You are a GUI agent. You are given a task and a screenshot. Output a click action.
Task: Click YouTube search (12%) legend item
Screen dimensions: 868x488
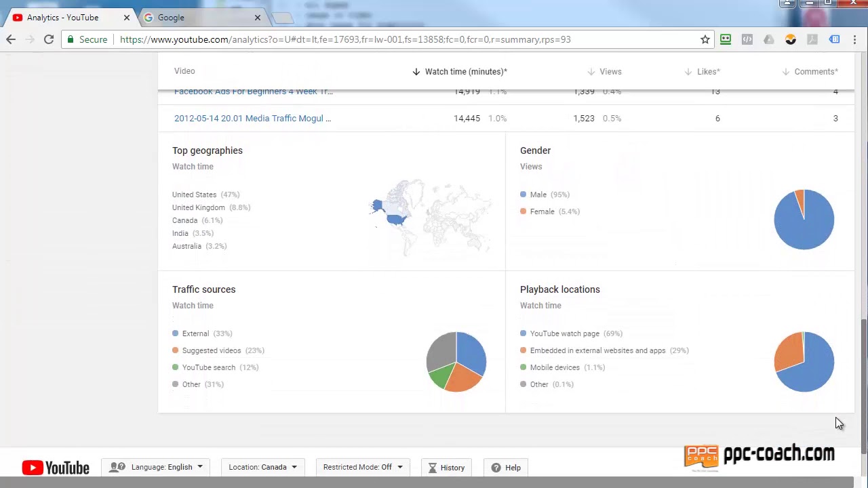(x=216, y=367)
